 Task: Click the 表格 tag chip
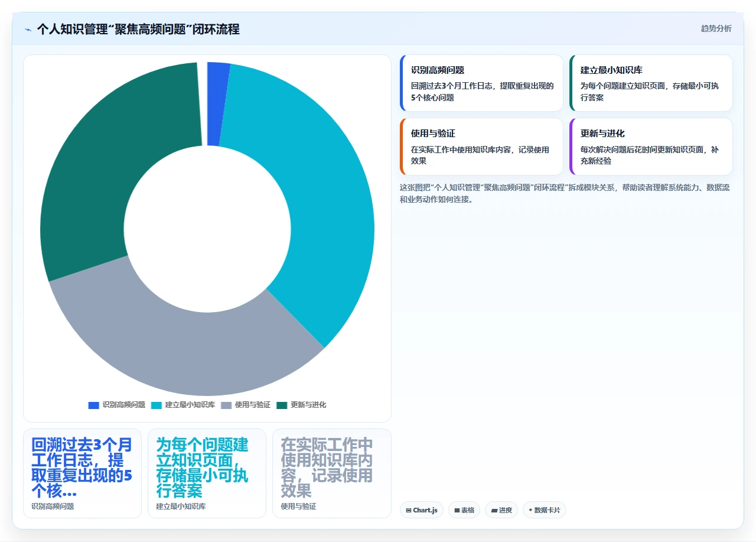pos(464,510)
